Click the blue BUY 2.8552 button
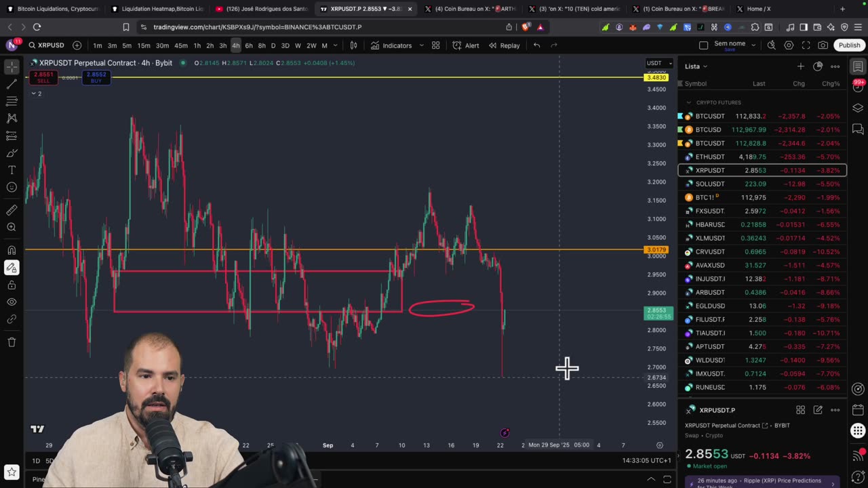Image resolution: width=868 pixels, height=488 pixels. pos(96,77)
